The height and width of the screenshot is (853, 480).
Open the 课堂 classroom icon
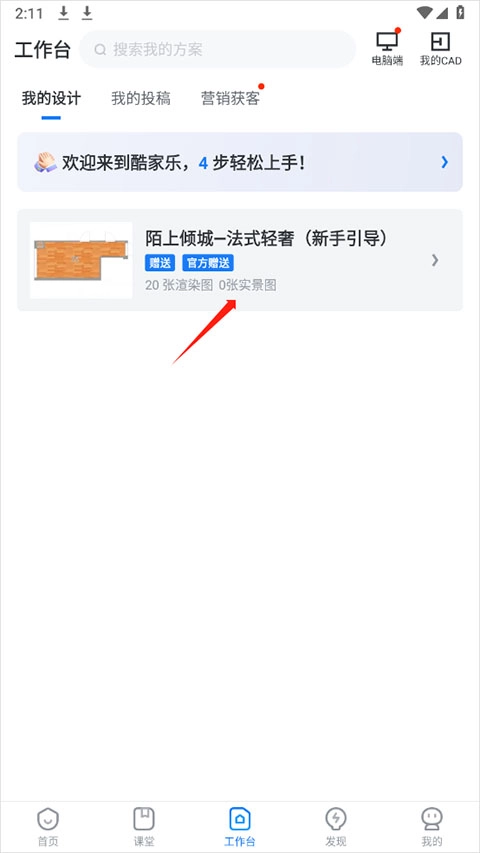click(x=144, y=818)
